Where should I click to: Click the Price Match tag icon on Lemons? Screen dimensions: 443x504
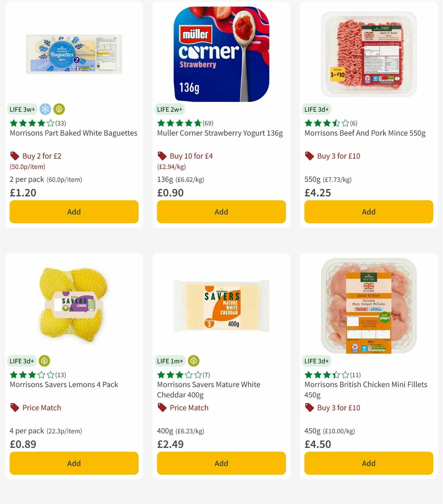click(x=15, y=407)
